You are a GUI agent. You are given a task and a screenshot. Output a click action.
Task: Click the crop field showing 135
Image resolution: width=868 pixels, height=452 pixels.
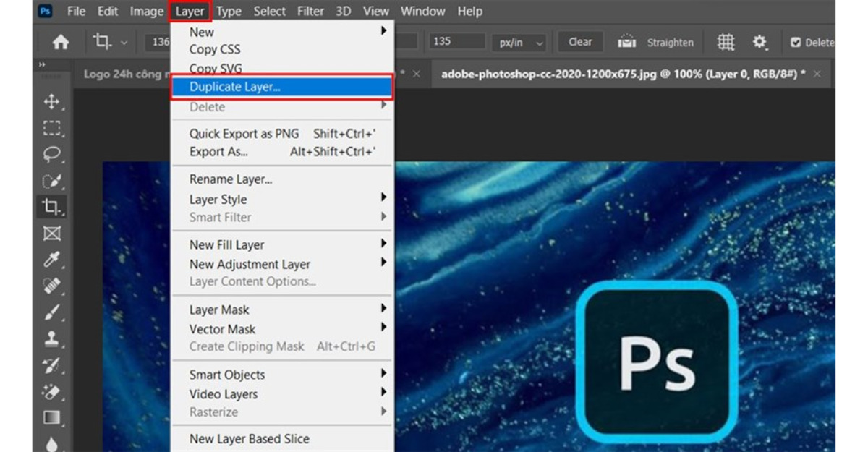click(457, 42)
